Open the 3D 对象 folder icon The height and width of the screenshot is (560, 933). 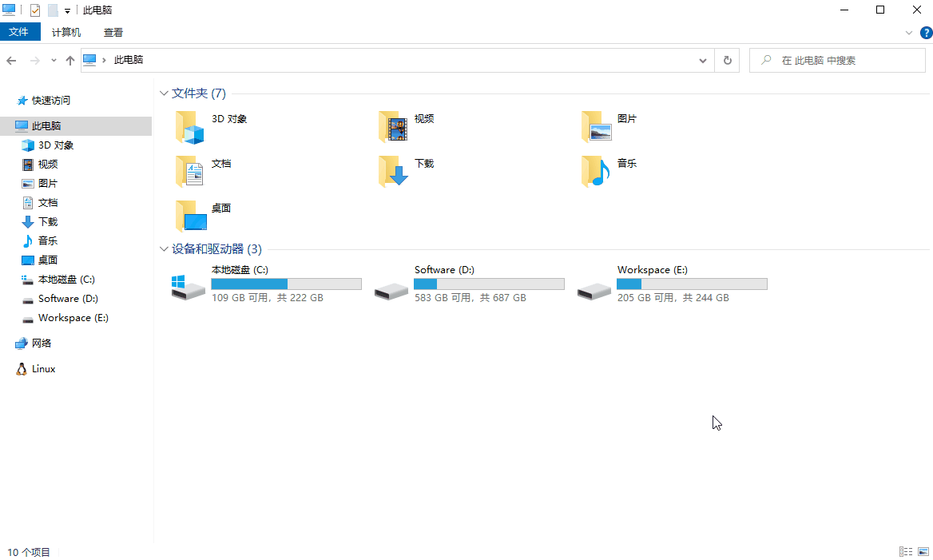[x=190, y=126]
